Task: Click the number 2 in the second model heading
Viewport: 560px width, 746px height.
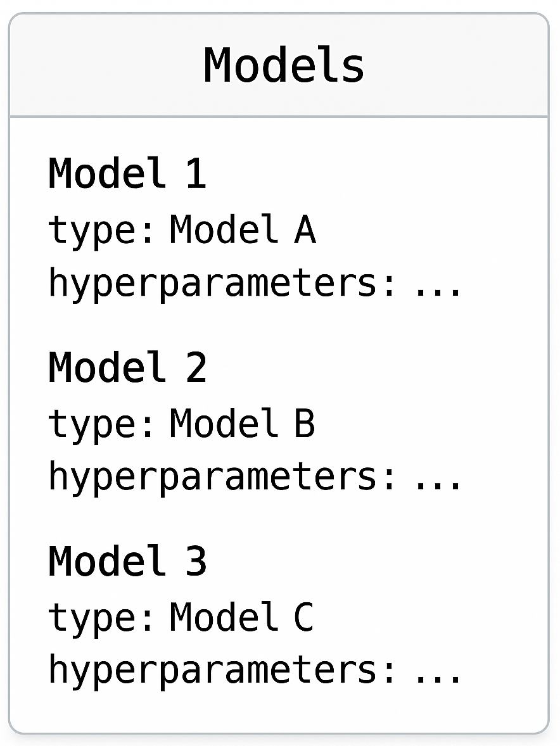Action: click(196, 367)
